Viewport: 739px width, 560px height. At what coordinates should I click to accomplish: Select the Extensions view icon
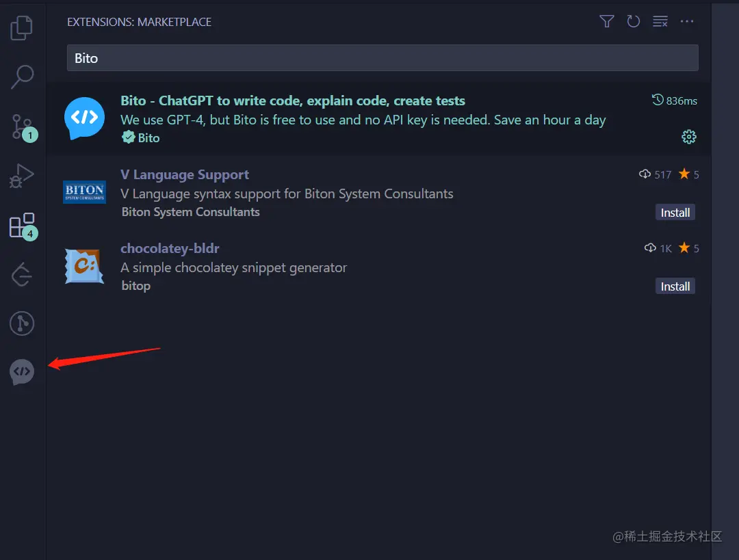[x=22, y=225]
